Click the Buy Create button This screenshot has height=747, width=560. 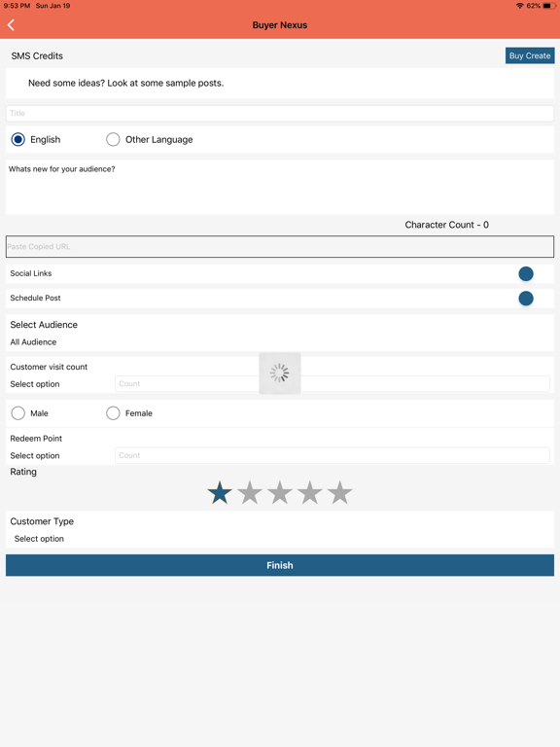530,55
